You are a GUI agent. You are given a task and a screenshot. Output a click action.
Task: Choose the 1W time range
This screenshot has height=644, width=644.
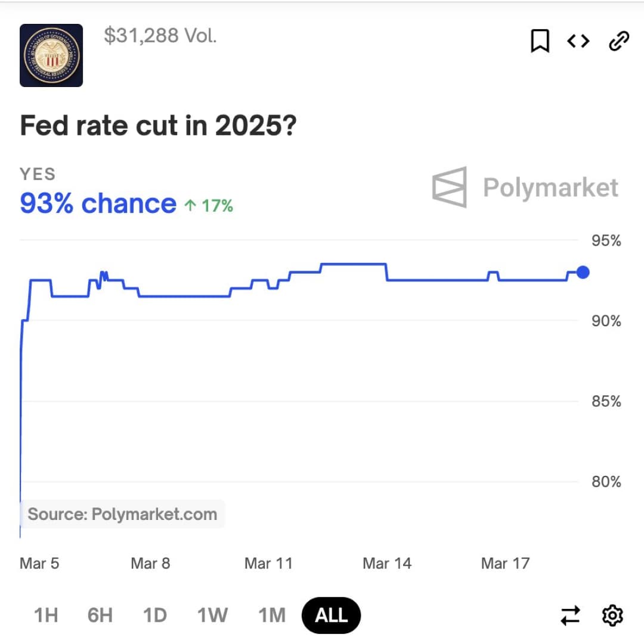212,615
